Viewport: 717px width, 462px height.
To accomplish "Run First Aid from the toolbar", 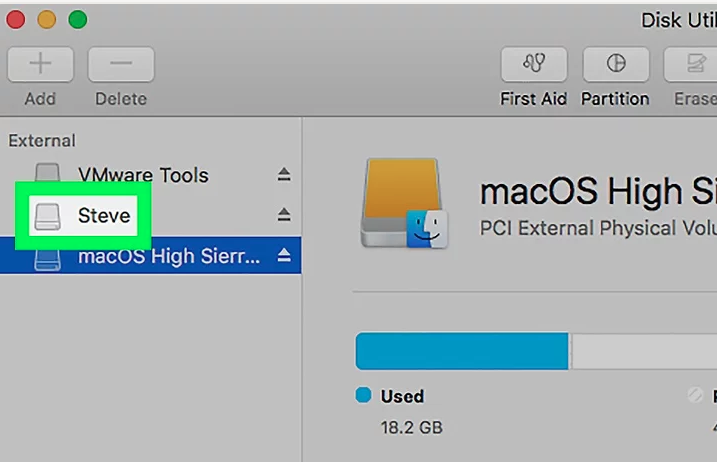I will point(534,64).
